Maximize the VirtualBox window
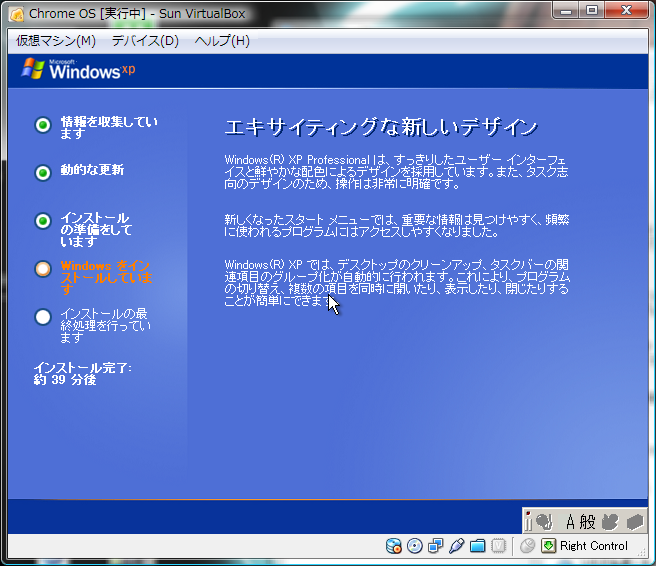 click(592, 10)
